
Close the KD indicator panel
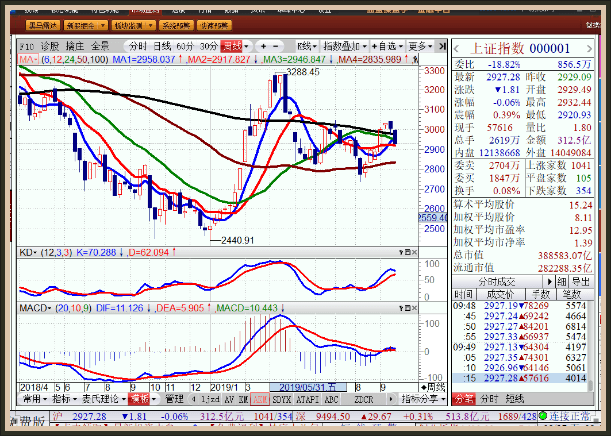[414, 252]
